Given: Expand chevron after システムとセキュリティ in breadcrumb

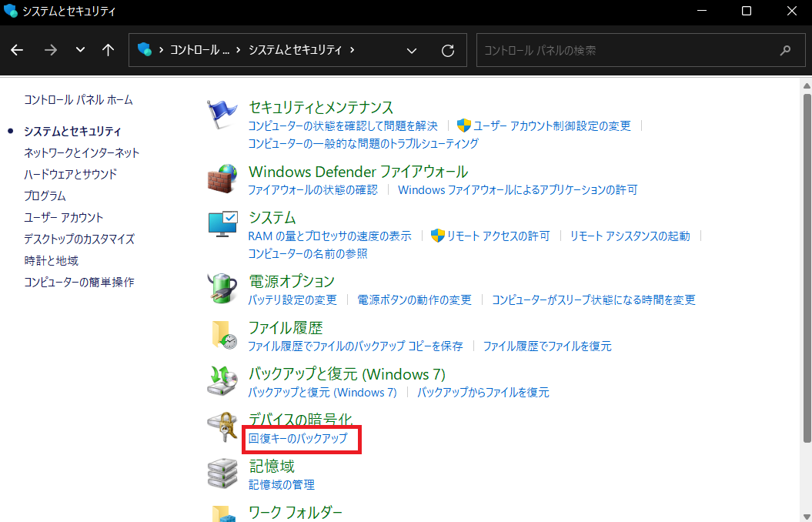Looking at the screenshot, I should click(x=353, y=50).
